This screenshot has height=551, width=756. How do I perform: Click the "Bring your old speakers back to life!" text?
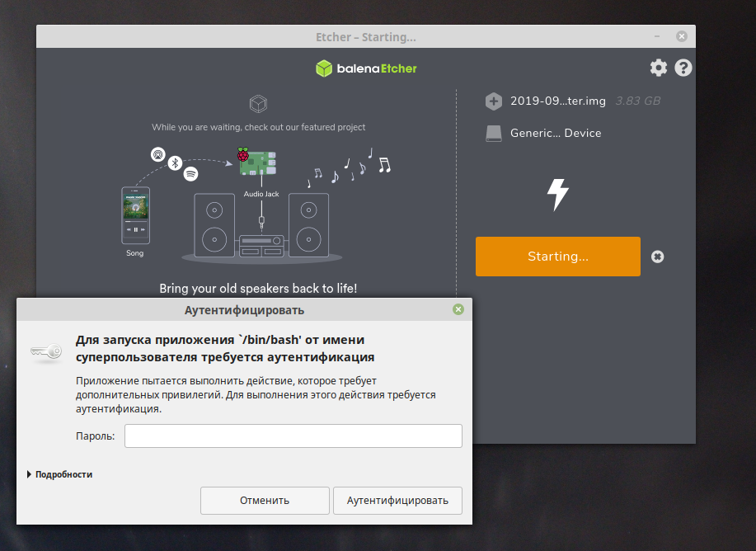coord(258,289)
